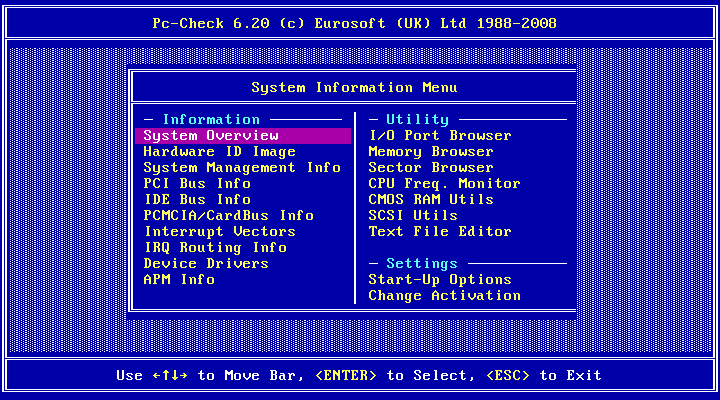Click System Information Menu title

[354, 88]
